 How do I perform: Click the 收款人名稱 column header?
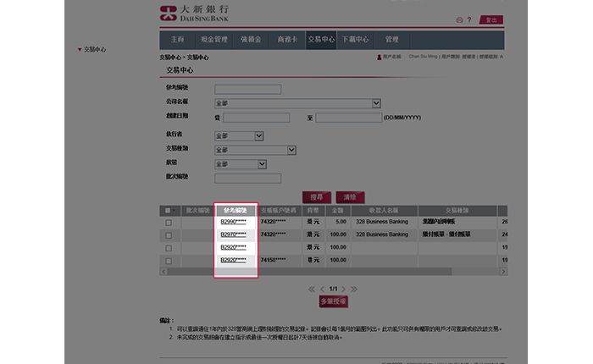tap(384, 211)
